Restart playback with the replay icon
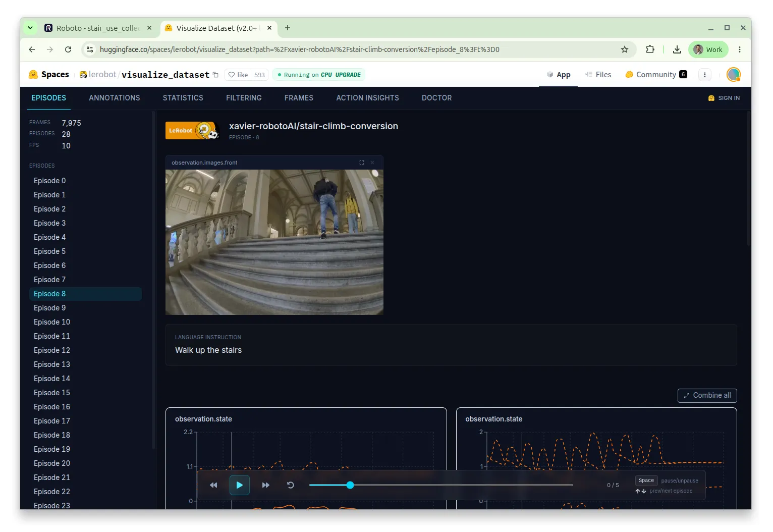773x532 pixels. tap(291, 485)
